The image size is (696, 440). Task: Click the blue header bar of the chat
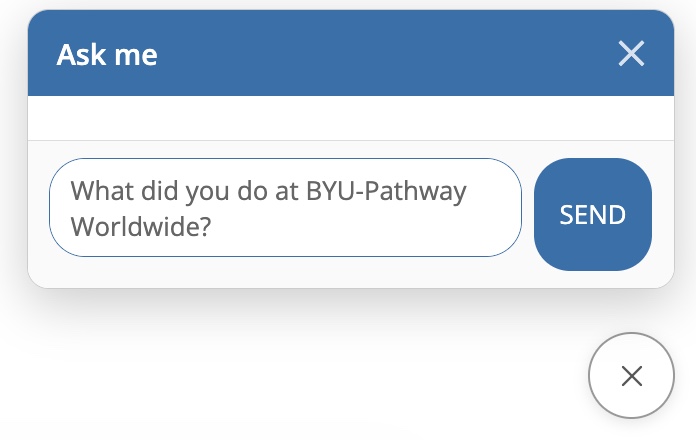point(350,54)
